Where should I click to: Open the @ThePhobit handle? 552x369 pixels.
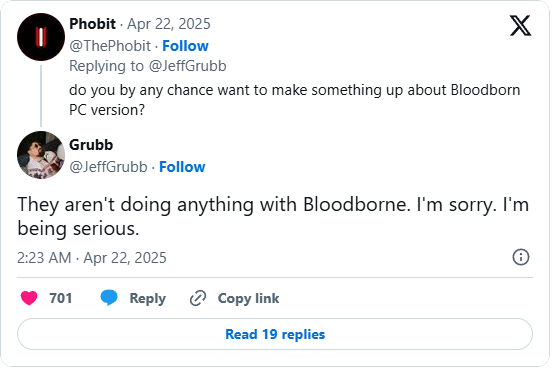[110, 46]
